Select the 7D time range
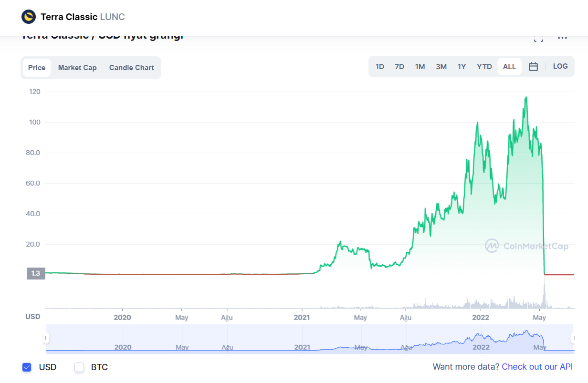 pyautogui.click(x=399, y=67)
